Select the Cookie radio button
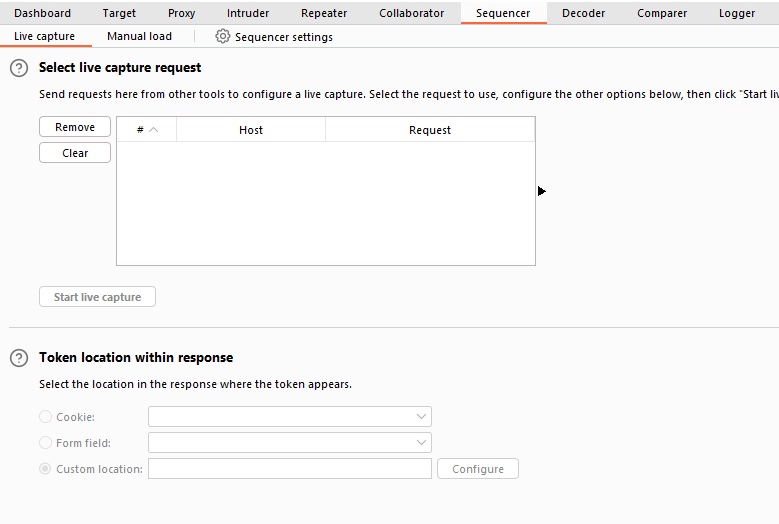The width and height of the screenshot is (779, 524). (46, 417)
